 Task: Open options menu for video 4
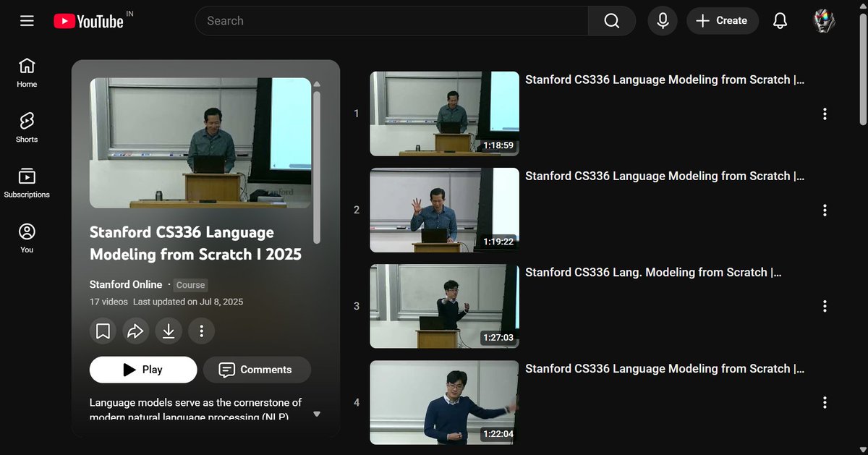(x=825, y=402)
